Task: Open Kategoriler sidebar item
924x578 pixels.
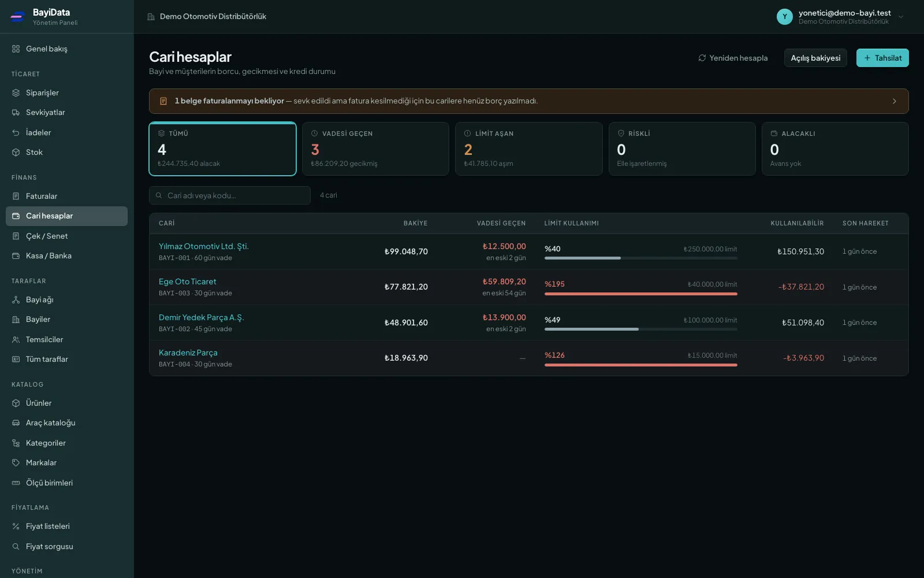Action: [x=66, y=443]
